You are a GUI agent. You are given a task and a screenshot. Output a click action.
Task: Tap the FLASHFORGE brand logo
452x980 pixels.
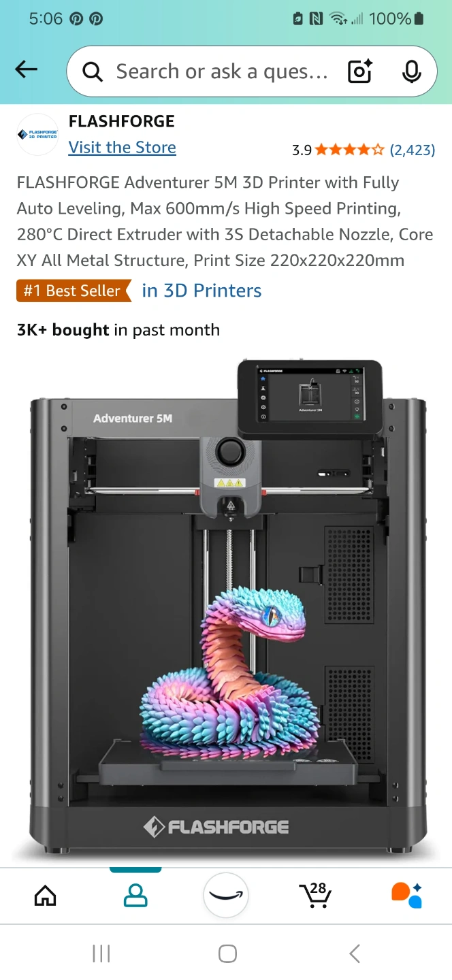pos(37,134)
